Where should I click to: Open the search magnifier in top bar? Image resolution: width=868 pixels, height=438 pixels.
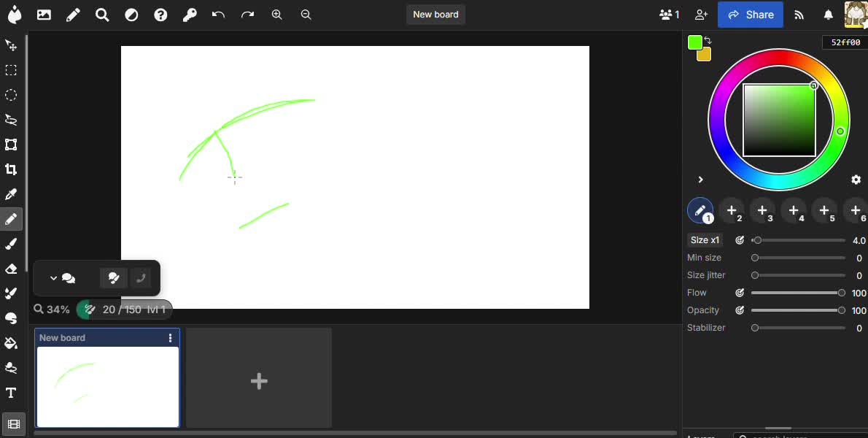pos(102,15)
